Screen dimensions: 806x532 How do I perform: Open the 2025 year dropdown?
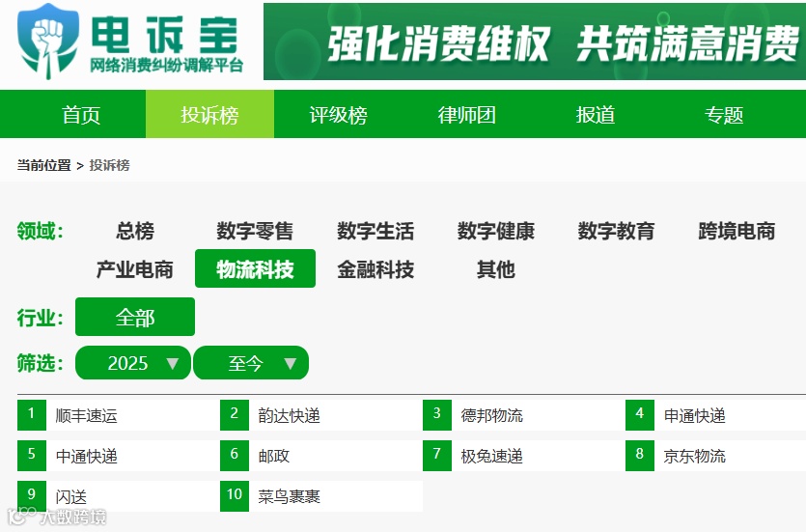(133, 363)
